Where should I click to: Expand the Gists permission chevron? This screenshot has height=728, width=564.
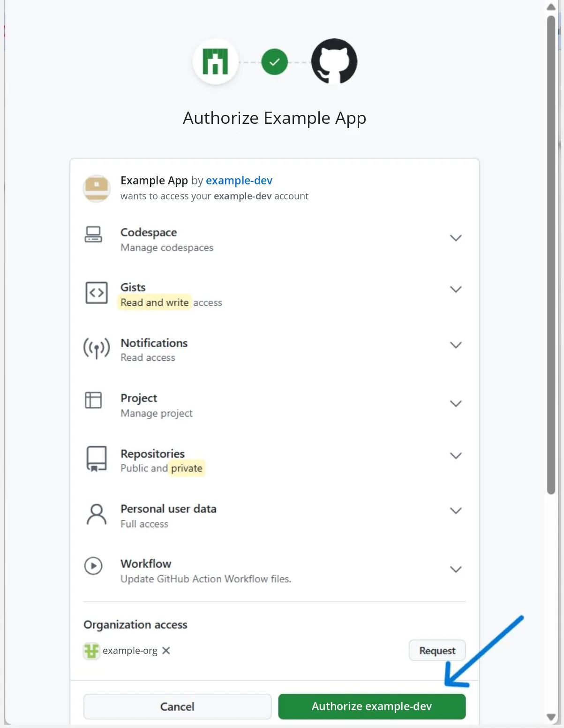456,289
